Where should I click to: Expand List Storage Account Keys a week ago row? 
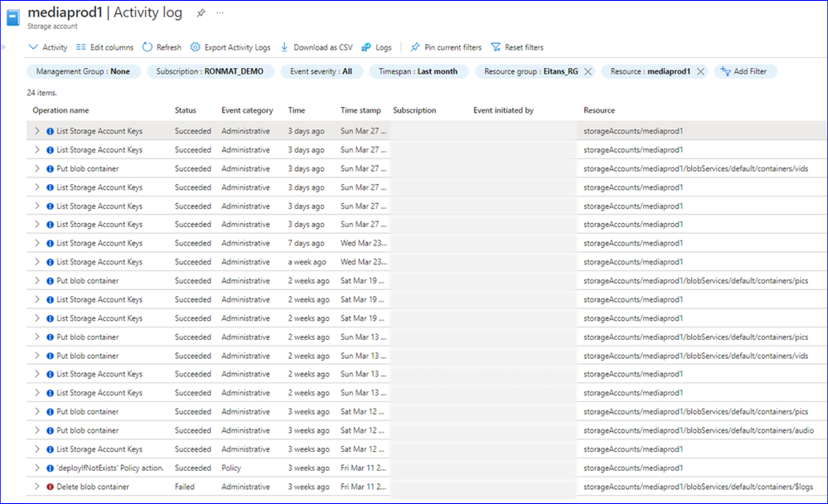click(37, 261)
